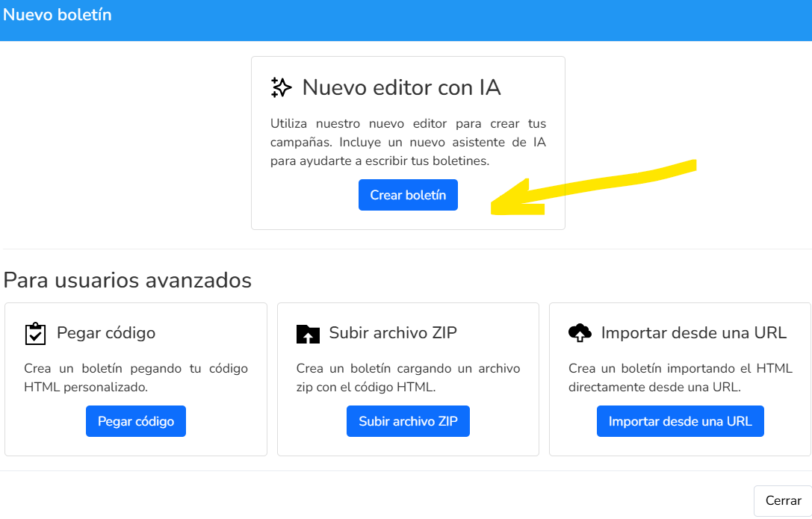812x519 pixels.
Task: Click the Nuevo boletín dialog title
Action: [x=58, y=14]
